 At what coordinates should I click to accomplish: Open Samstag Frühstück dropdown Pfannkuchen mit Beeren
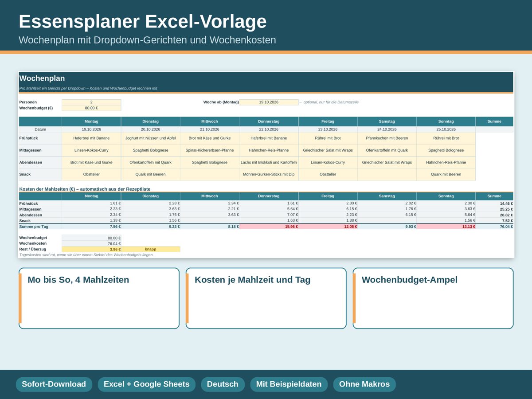[x=387, y=138]
